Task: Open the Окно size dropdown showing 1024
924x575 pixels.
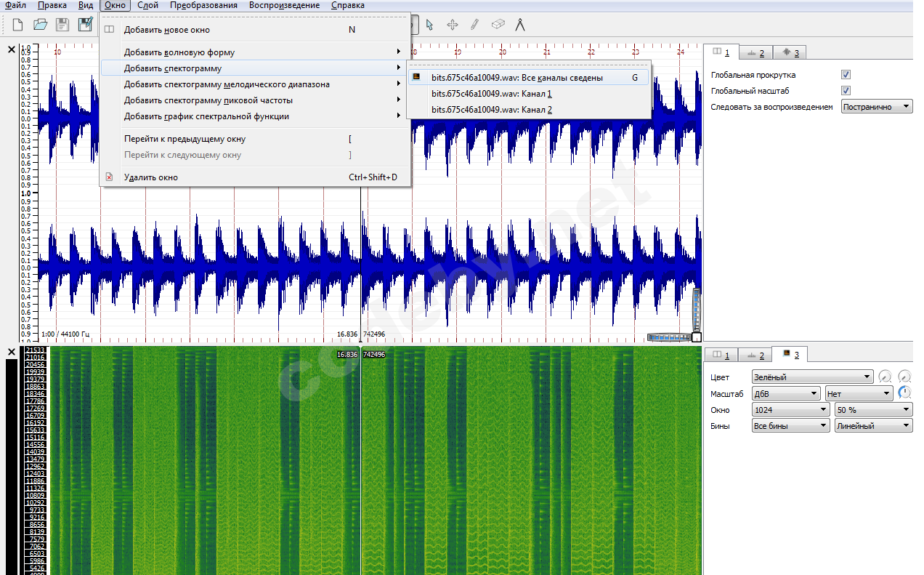Action: tap(790, 410)
